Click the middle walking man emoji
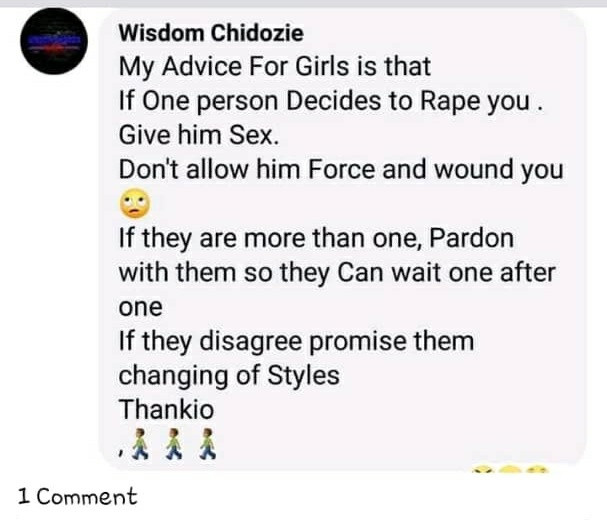The image size is (607, 520). point(174,444)
